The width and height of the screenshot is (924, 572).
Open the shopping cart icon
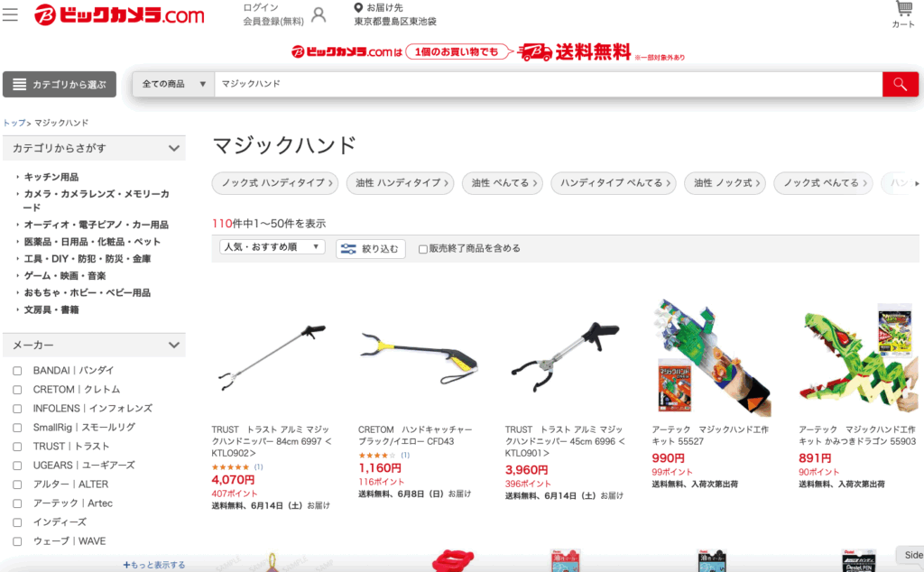pyautogui.click(x=902, y=14)
